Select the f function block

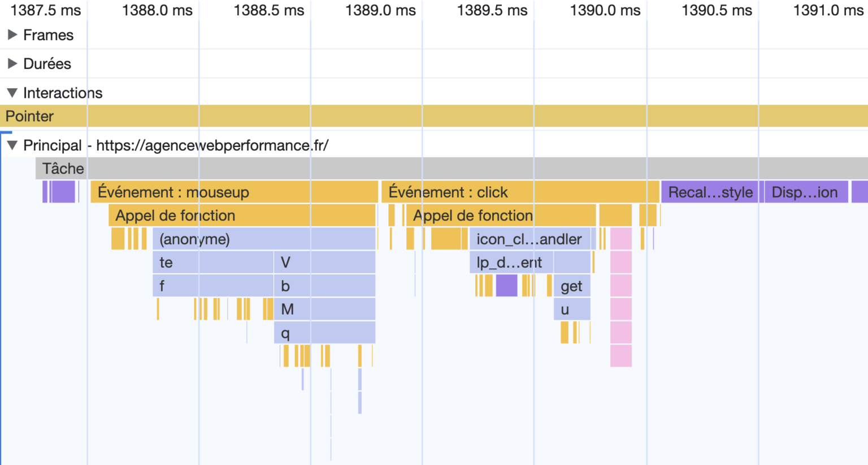pyautogui.click(x=213, y=286)
